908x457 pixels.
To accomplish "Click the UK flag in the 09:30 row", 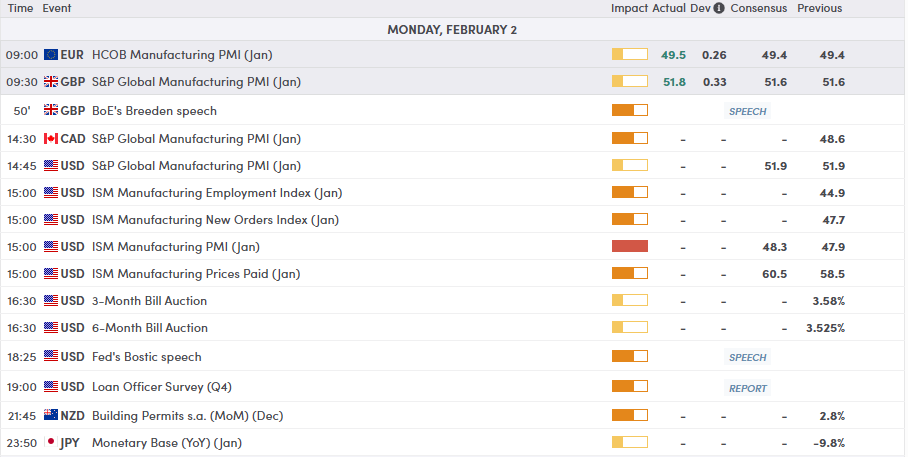I will 51,82.
